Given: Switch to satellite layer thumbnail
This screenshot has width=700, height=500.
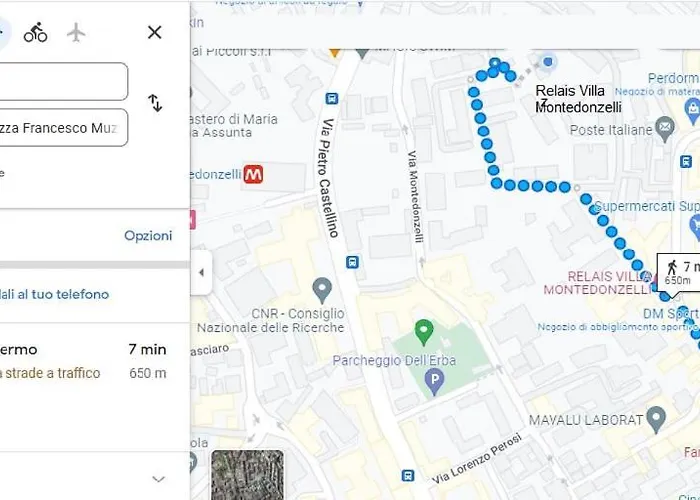Looking at the screenshot, I should [247, 475].
